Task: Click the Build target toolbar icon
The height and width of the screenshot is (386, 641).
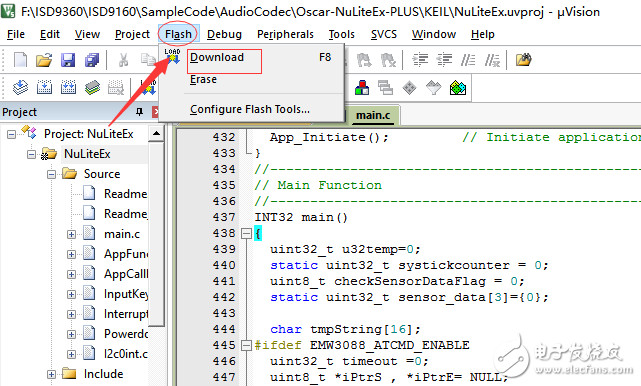Action: click(x=44, y=88)
